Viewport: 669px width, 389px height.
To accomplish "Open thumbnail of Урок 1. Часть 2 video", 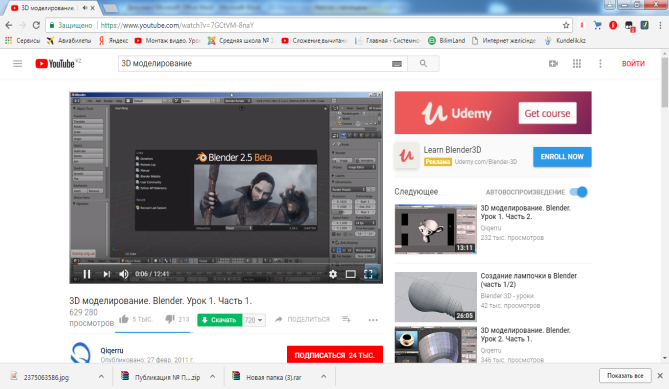I will (435, 229).
